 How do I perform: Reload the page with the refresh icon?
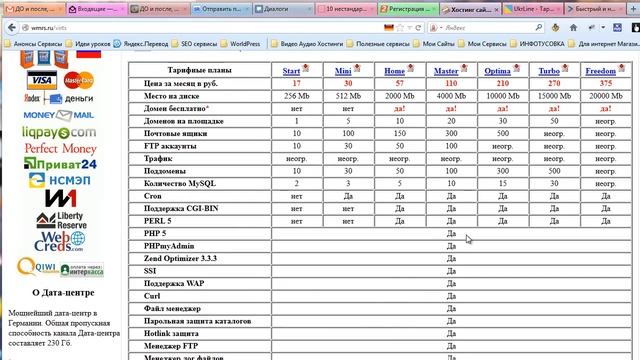pos(418,28)
